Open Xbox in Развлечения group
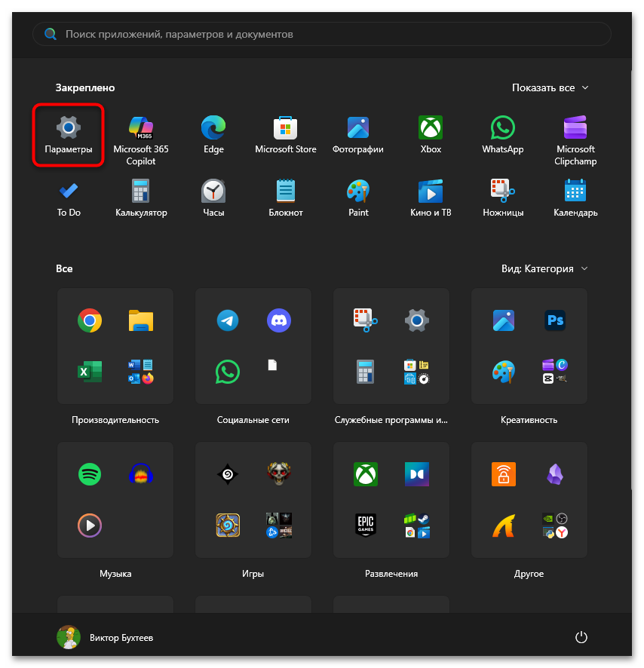Viewport: 644px width, 668px height. (x=366, y=473)
